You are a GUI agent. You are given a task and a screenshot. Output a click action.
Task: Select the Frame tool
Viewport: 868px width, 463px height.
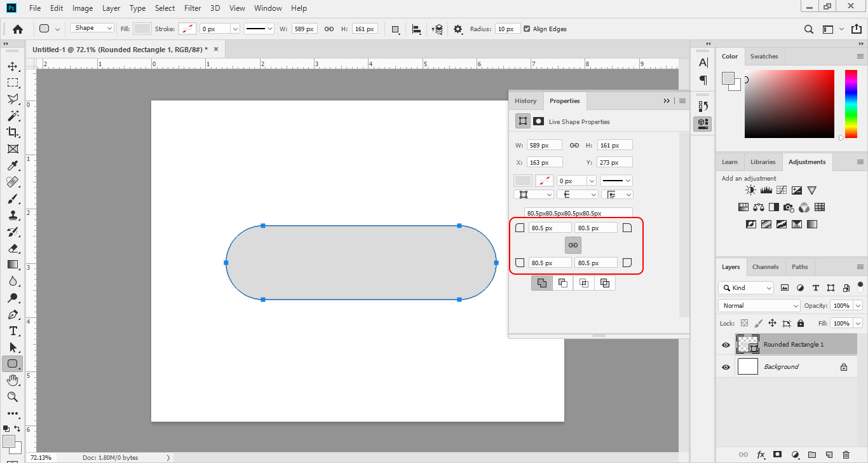point(12,149)
